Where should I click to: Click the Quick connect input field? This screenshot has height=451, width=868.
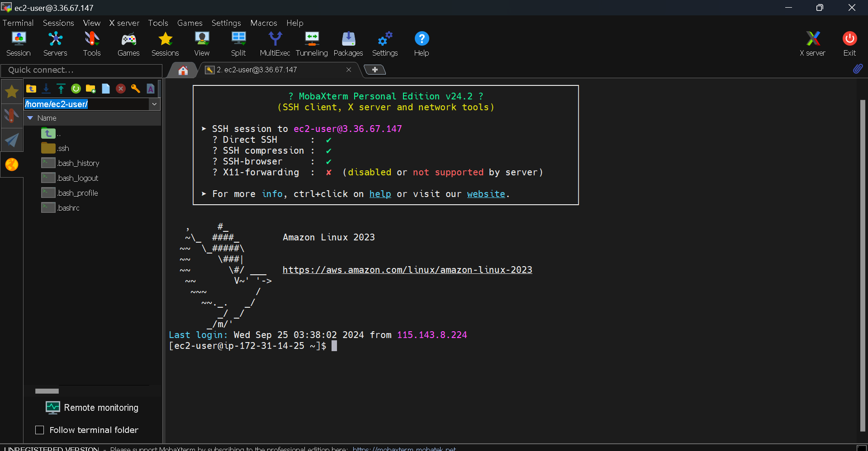(81, 70)
